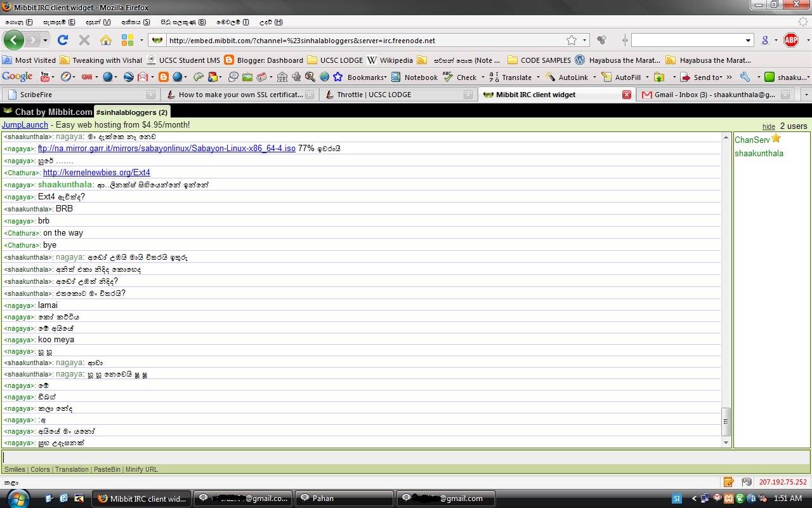
Task: Hide the users list panel
Action: click(x=769, y=126)
